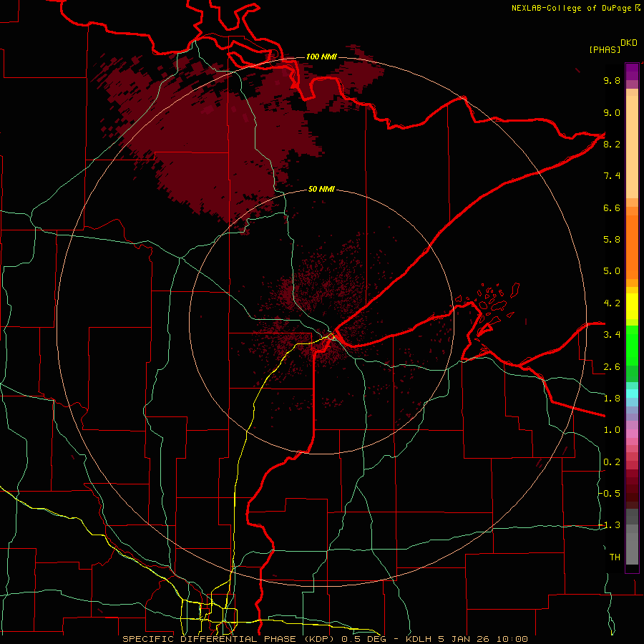644x644 pixels.
Task: Click the 9.8 value on the scale
Action: (x=612, y=81)
